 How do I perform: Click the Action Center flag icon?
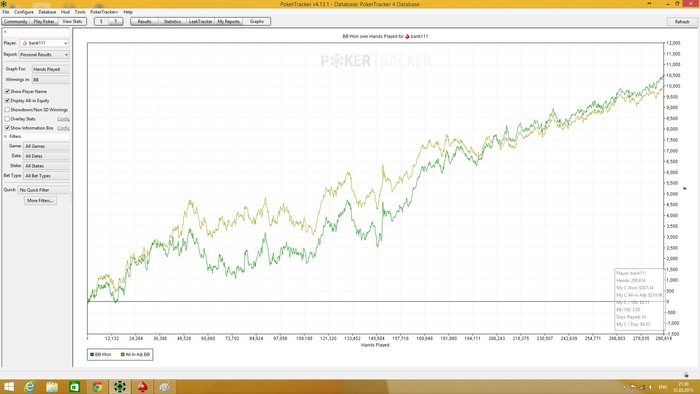(633, 387)
